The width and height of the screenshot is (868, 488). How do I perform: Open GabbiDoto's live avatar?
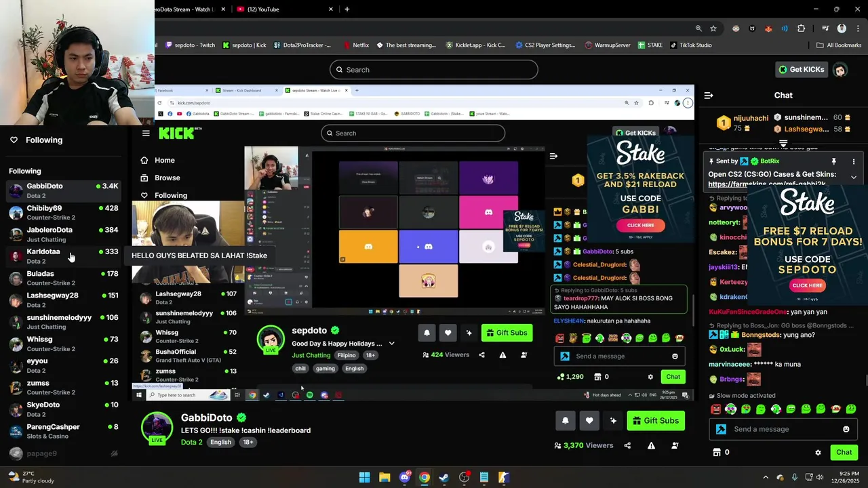point(157,428)
